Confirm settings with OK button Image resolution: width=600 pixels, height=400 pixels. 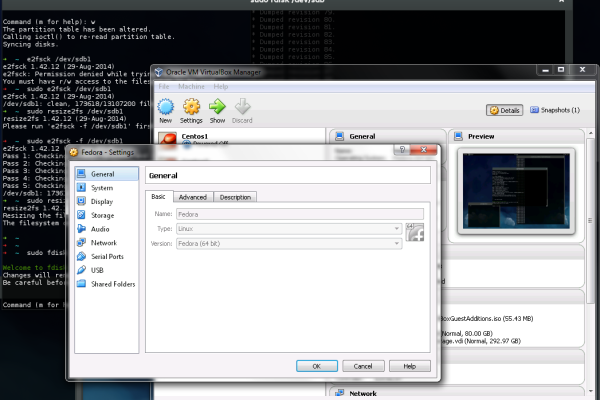coord(317,366)
